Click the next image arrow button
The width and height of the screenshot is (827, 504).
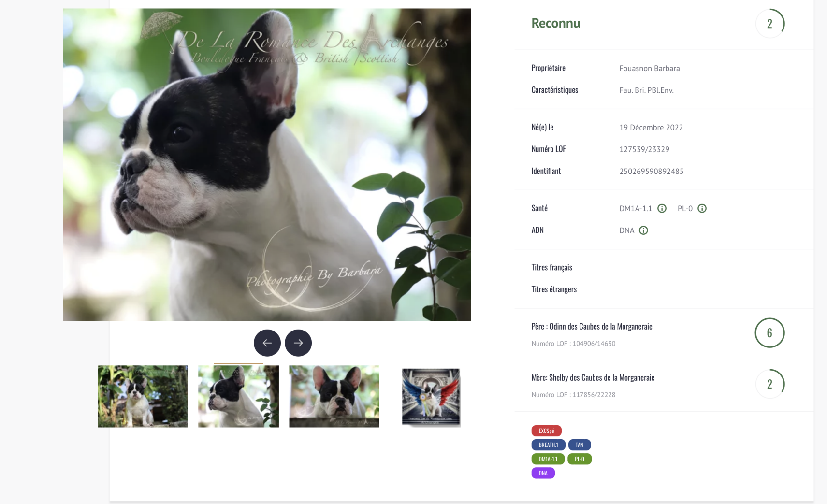tap(298, 343)
